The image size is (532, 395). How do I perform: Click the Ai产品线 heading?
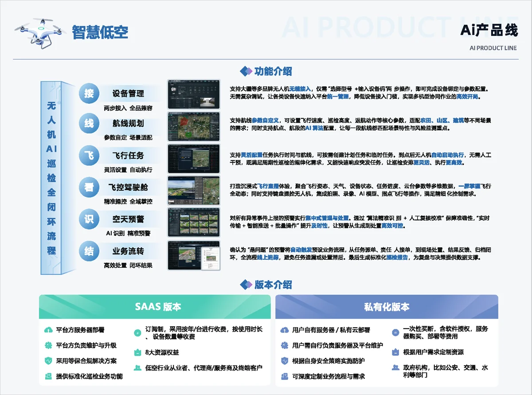point(489,30)
